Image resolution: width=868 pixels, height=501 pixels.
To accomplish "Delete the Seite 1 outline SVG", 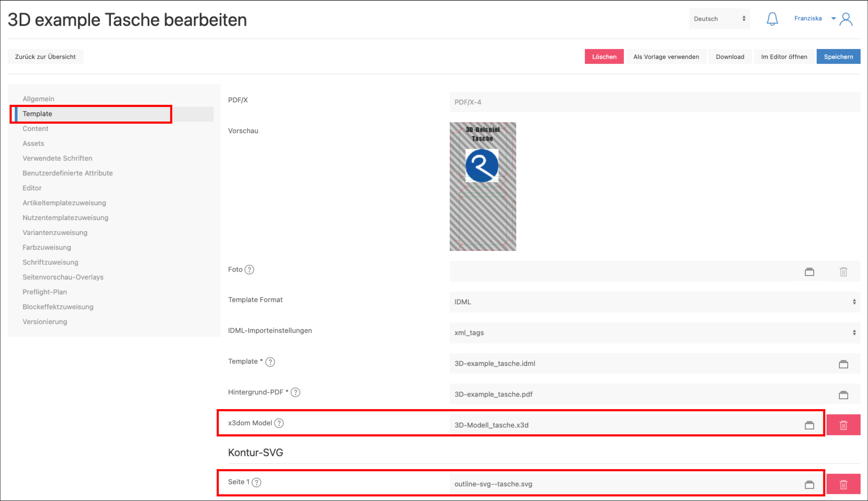I will (843, 485).
